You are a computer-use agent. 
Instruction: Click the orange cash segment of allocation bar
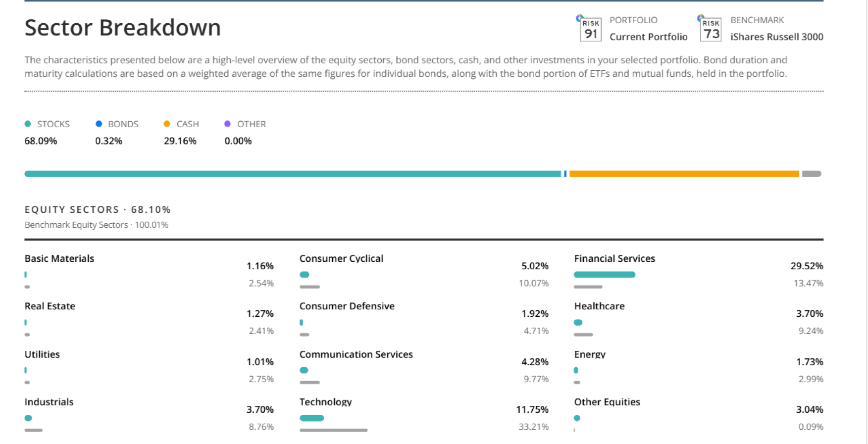click(x=683, y=174)
